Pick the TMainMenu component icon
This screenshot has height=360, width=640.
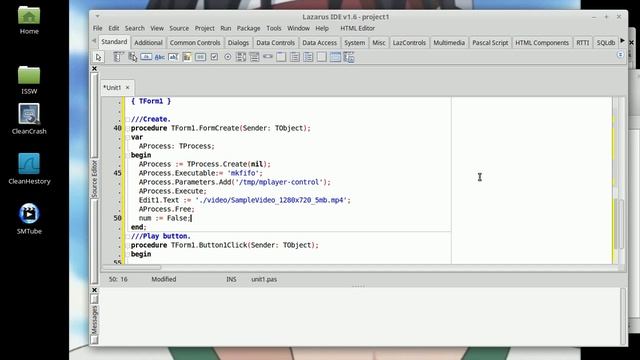(118, 57)
